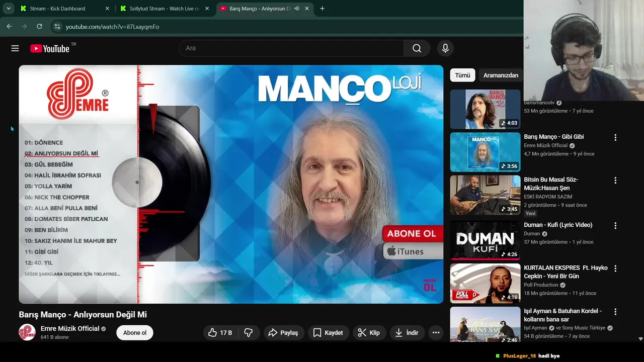644x362 pixels.
Task: View site information icon in address bar
Action: click(x=57, y=26)
